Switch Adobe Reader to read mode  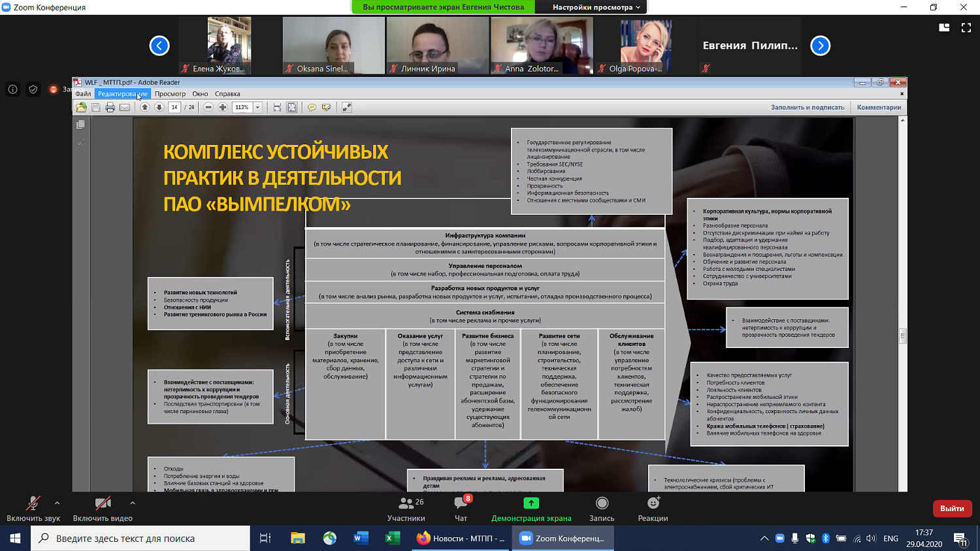(x=347, y=107)
